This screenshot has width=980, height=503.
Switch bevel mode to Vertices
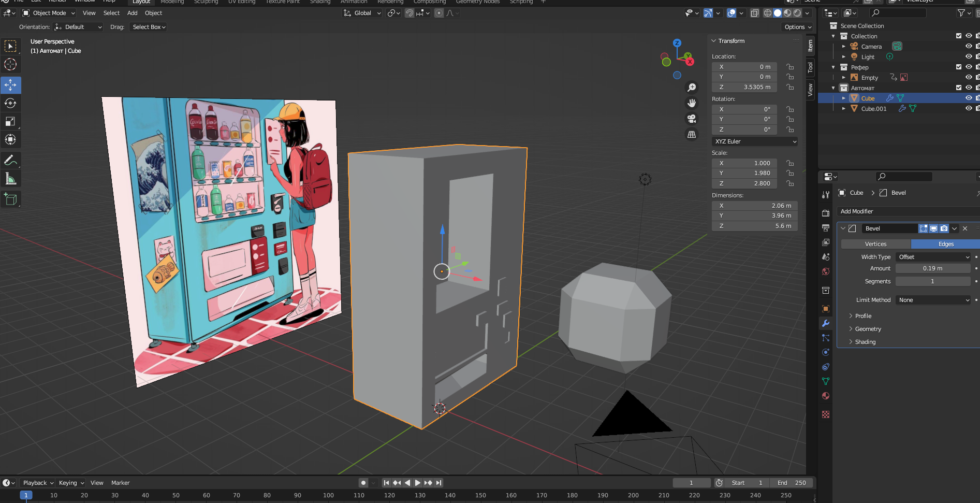point(875,244)
